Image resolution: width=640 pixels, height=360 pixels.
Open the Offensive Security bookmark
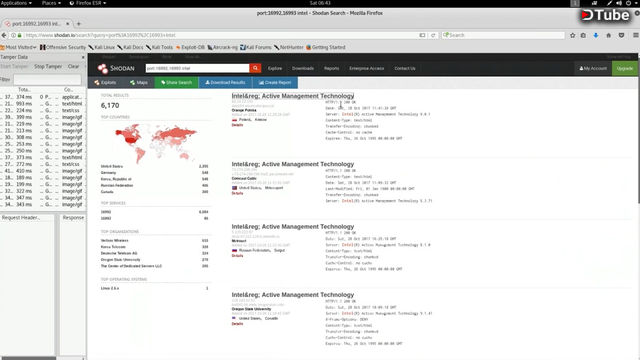point(63,47)
